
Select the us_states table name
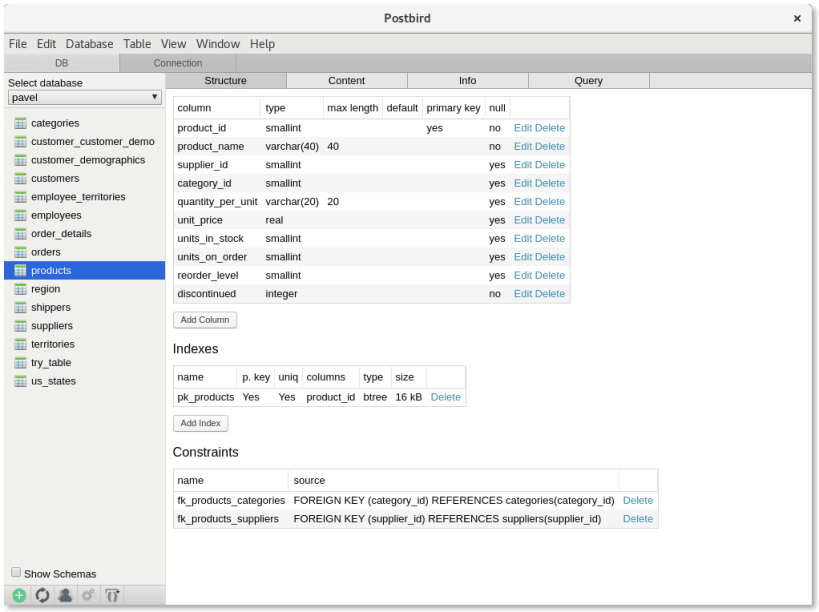[53, 382]
